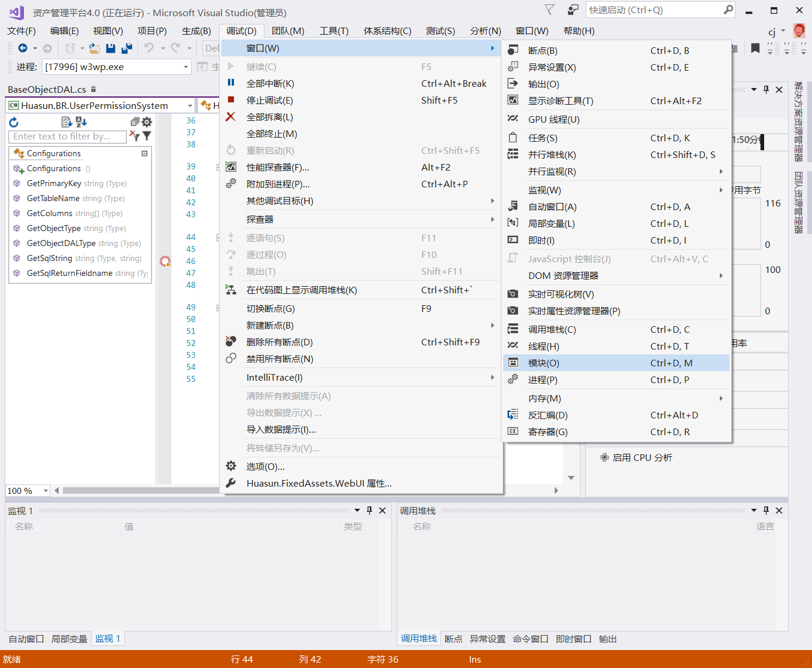Enable the CPU profiling option
812x668 pixels.
click(635, 457)
